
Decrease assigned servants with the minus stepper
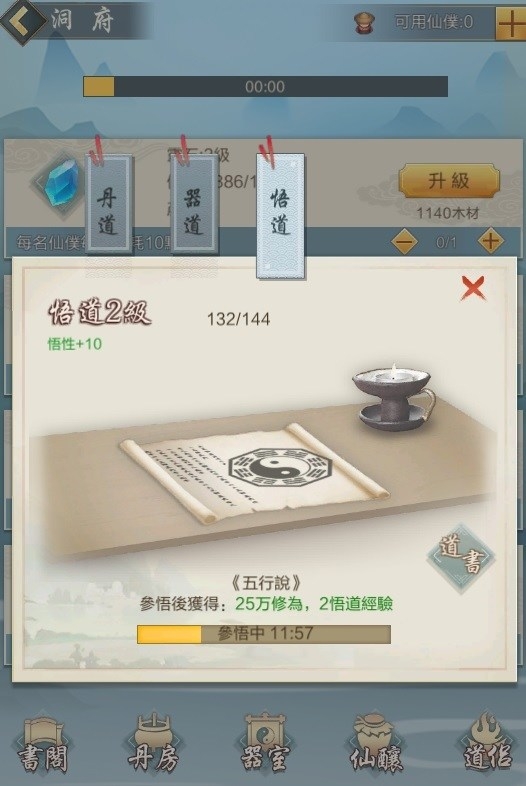[404, 242]
